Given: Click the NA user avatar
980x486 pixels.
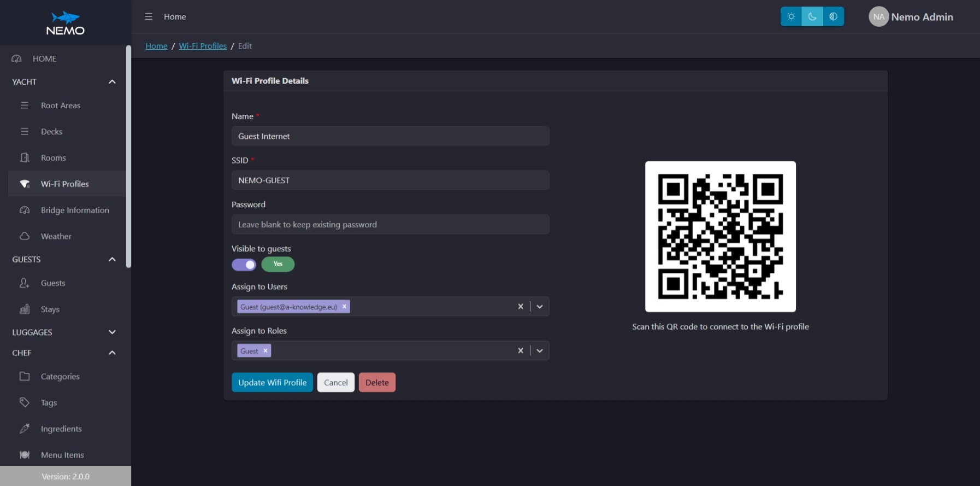Looking at the screenshot, I should [x=878, y=17].
